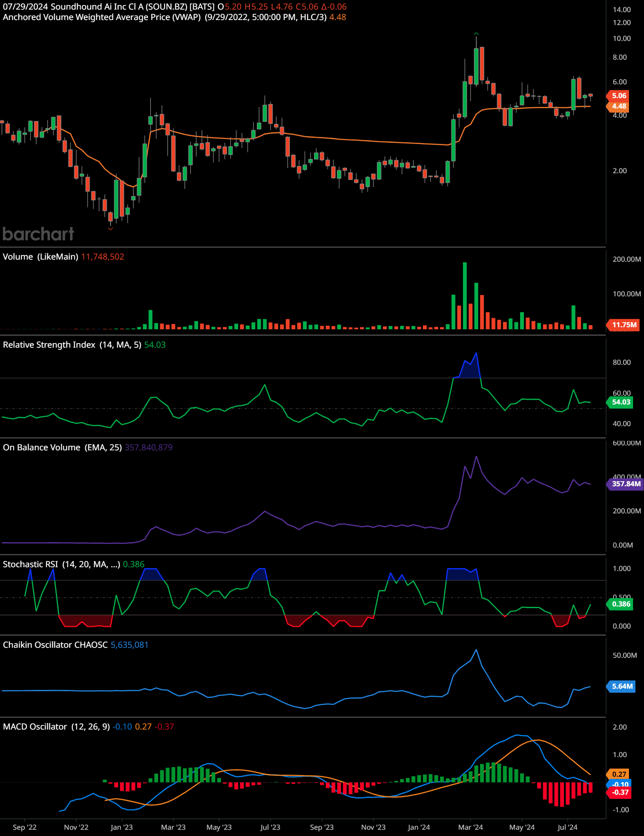This screenshot has height=836, width=644.
Task: Click the December 2022 low marker under the candles
Action: coord(110,229)
